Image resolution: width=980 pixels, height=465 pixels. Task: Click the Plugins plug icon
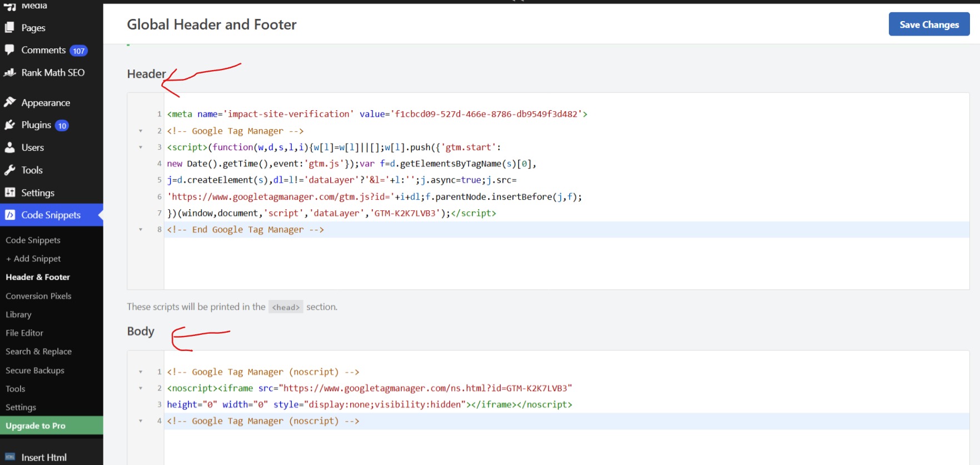(9, 125)
